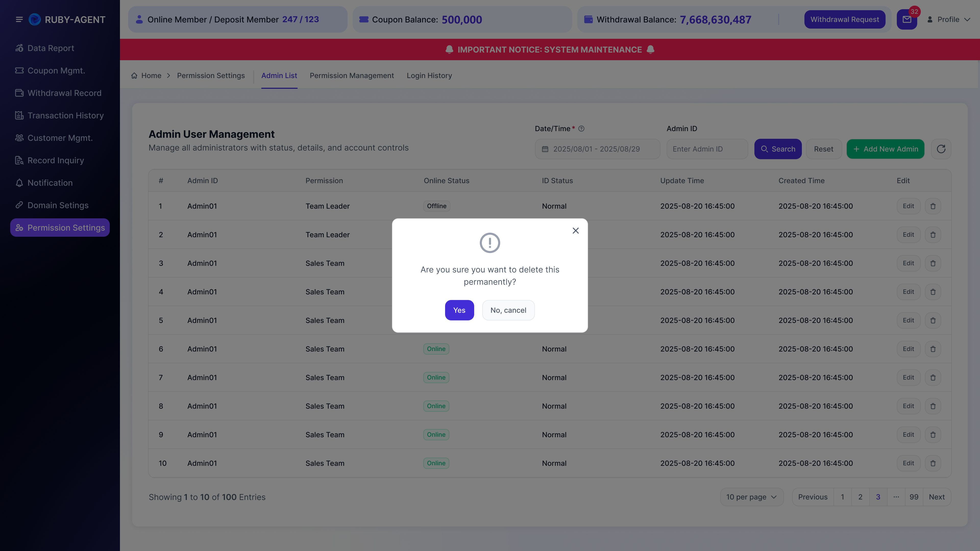Delete row 1 via trash icon
The height and width of the screenshot is (551, 980).
pos(933,206)
